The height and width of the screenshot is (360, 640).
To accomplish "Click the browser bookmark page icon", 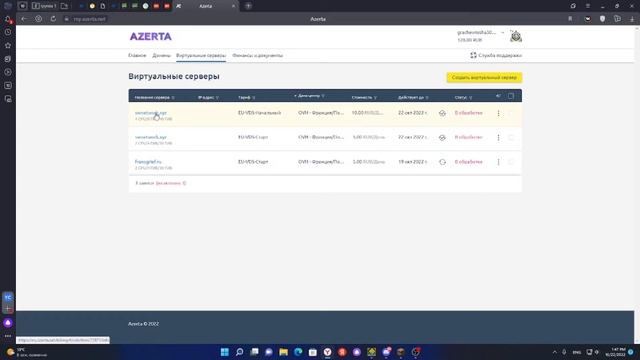I will click(570, 19).
